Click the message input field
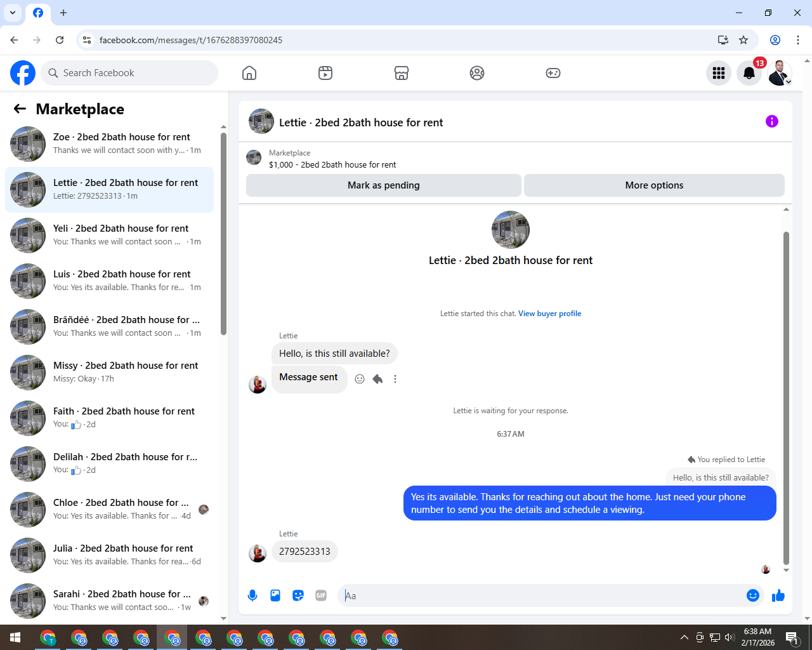 click(x=542, y=595)
